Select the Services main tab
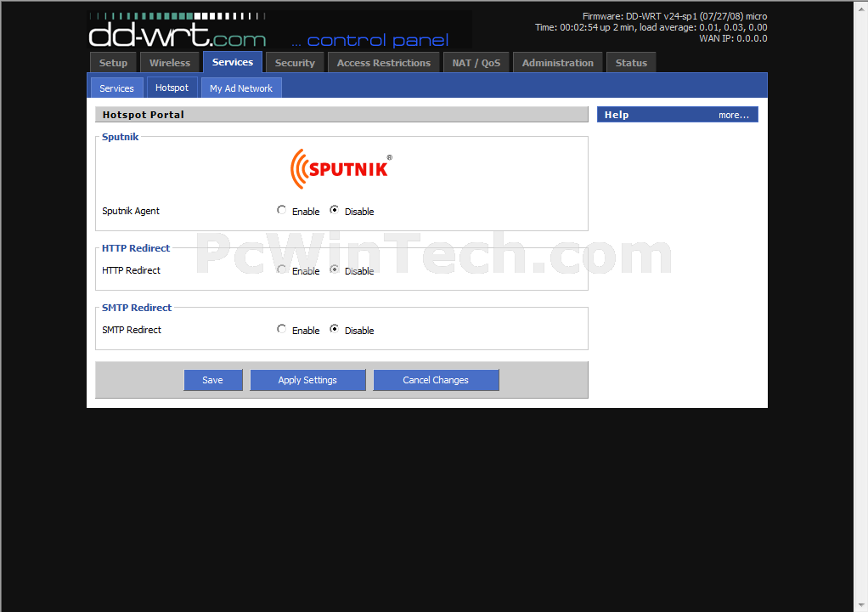 [x=233, y=62]
